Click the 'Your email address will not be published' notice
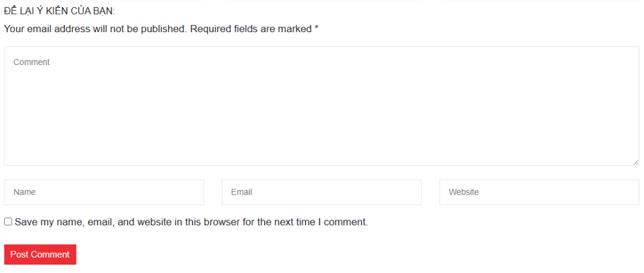 click(95, 29)
